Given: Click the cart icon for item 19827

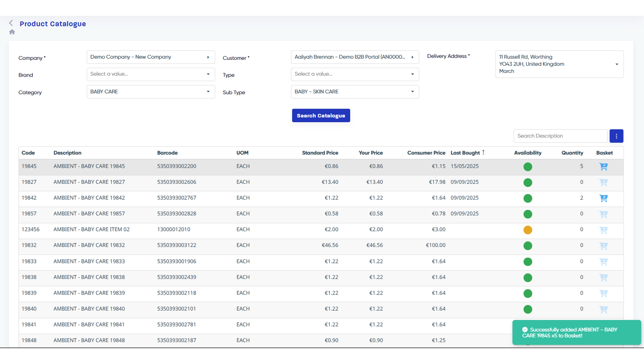Looking at the screenshot, I should point(603,182).
